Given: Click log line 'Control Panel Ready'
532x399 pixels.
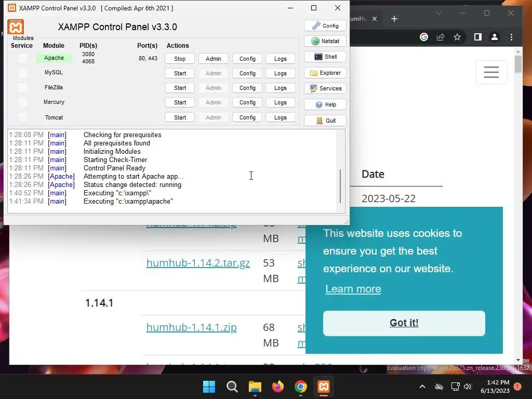Looking at the screenshot, I should pyautogui.click(x=114, y=168).
